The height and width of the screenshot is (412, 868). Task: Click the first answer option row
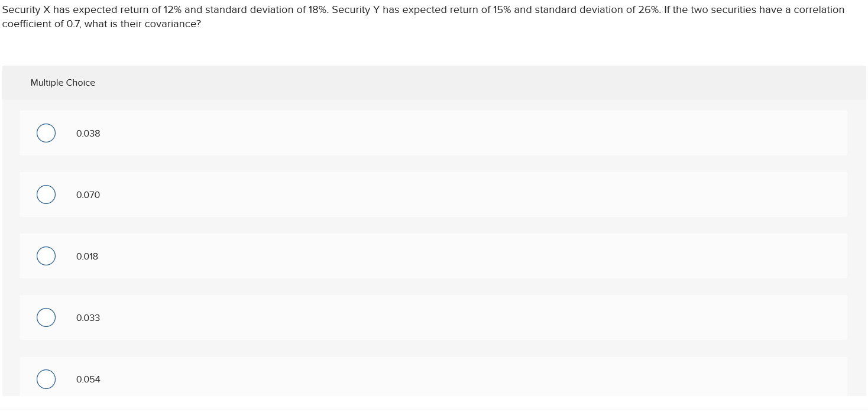[x=414, y=132]
